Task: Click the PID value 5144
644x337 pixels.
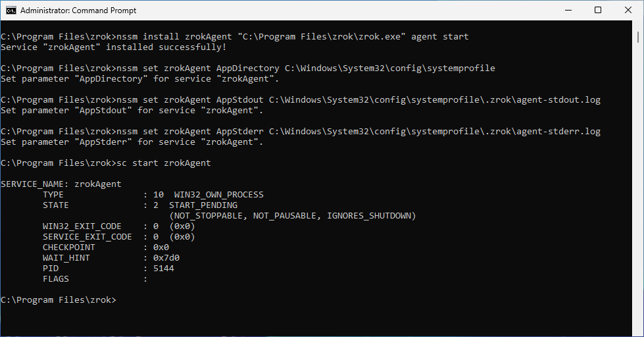Action: click(x=163, y=269)
